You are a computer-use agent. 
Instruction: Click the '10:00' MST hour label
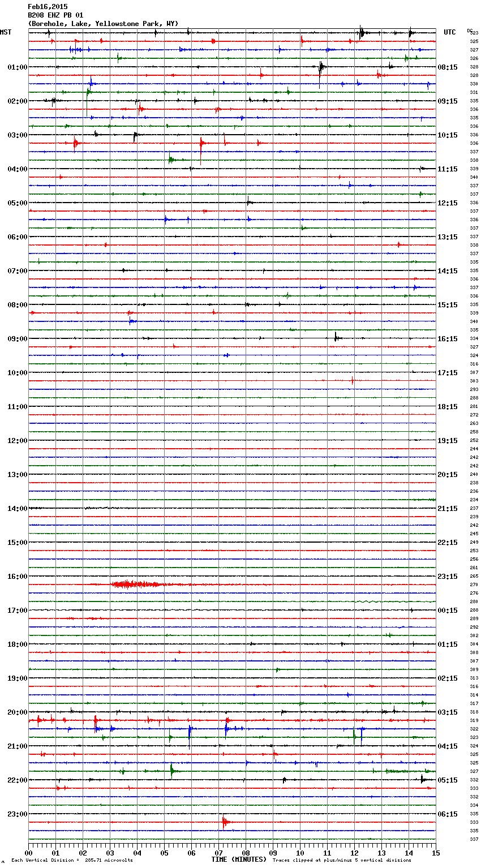click(18, 373)
